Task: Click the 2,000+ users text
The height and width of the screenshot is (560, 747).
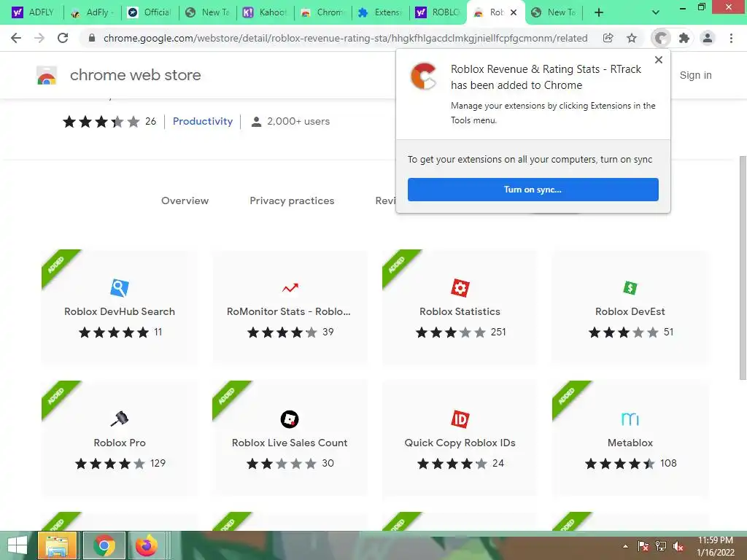Action: (x=298, y=122)
